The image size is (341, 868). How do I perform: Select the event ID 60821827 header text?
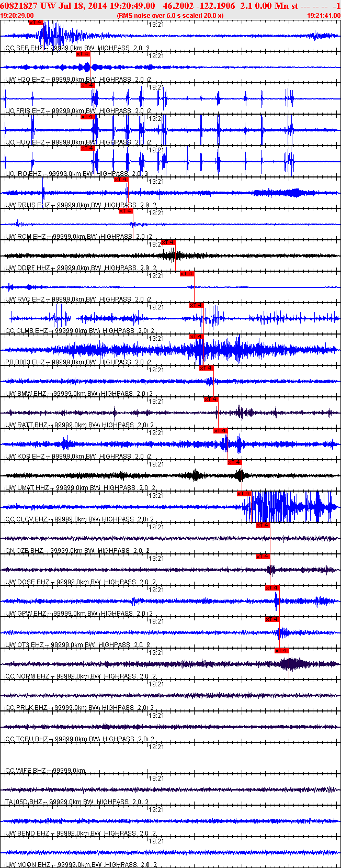tap(19, 5)
